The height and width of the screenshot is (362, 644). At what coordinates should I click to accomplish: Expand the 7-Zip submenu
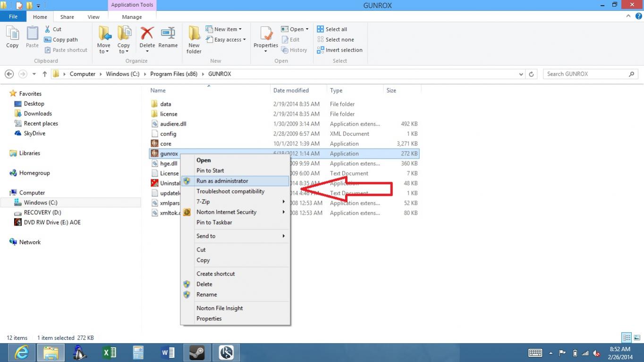tap(235, 202)
